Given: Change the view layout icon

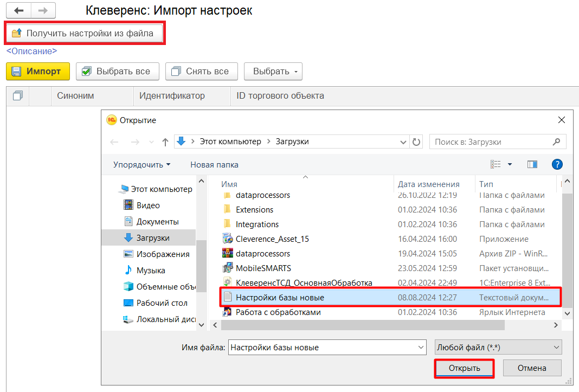Looking at the screenshot, I should click(496, 164).
